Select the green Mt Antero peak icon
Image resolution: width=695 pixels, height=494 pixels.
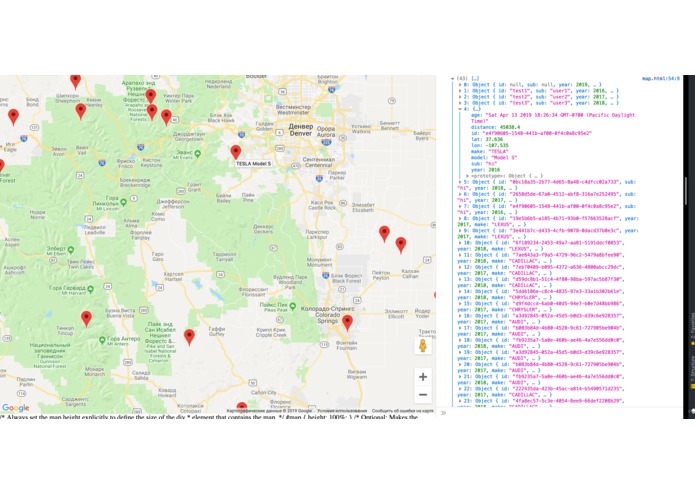pos(102,340)
